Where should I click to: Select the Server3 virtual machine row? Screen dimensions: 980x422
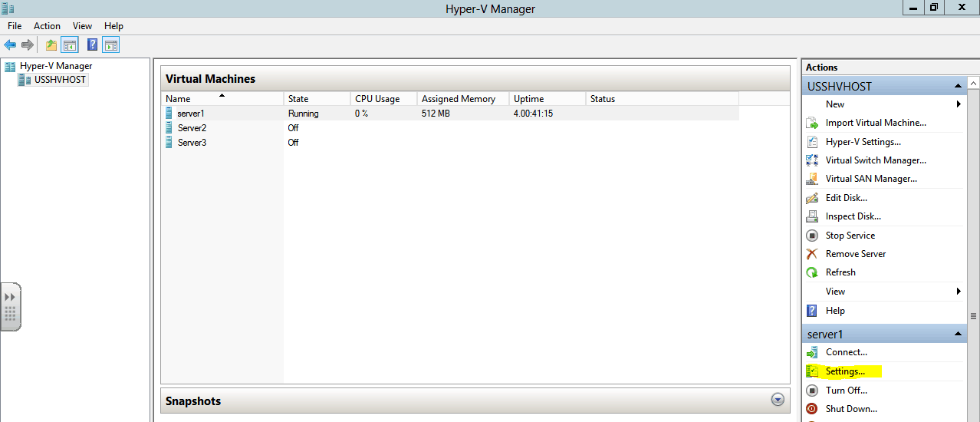coord(451,143)
